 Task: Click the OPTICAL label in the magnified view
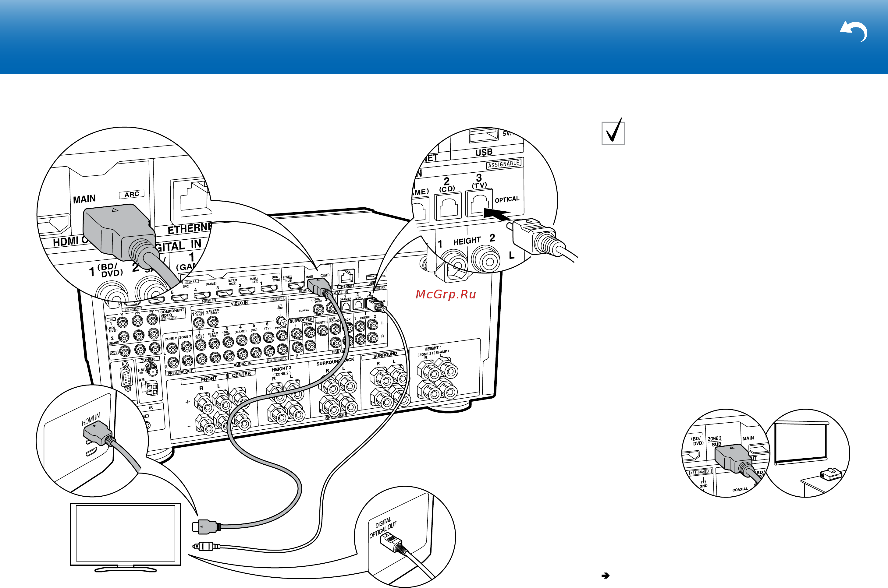point(507,199)
